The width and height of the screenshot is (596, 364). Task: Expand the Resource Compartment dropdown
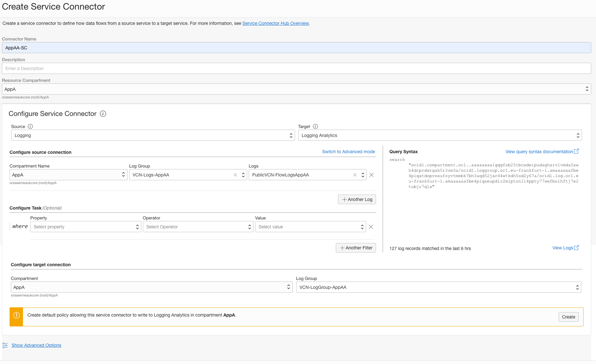(296, 89)
